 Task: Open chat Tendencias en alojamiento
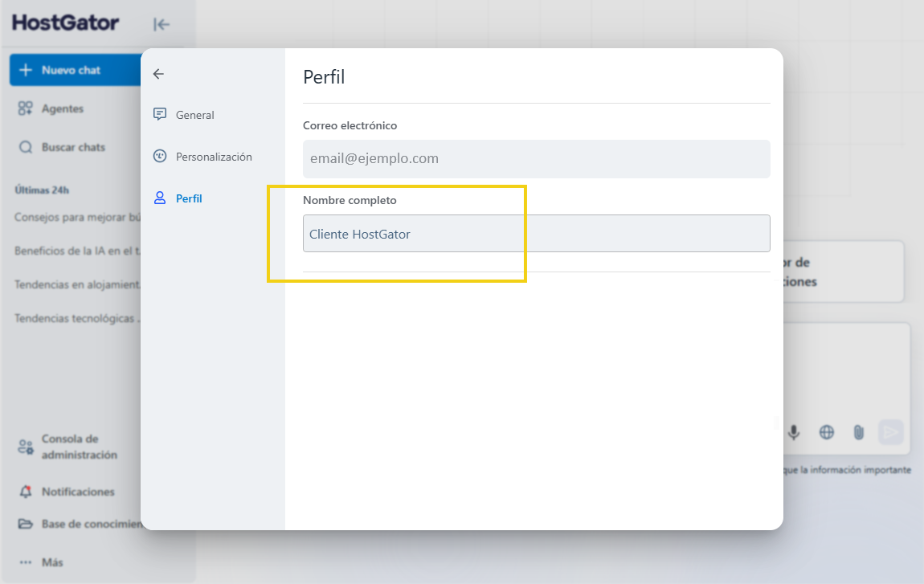(77, 284)
